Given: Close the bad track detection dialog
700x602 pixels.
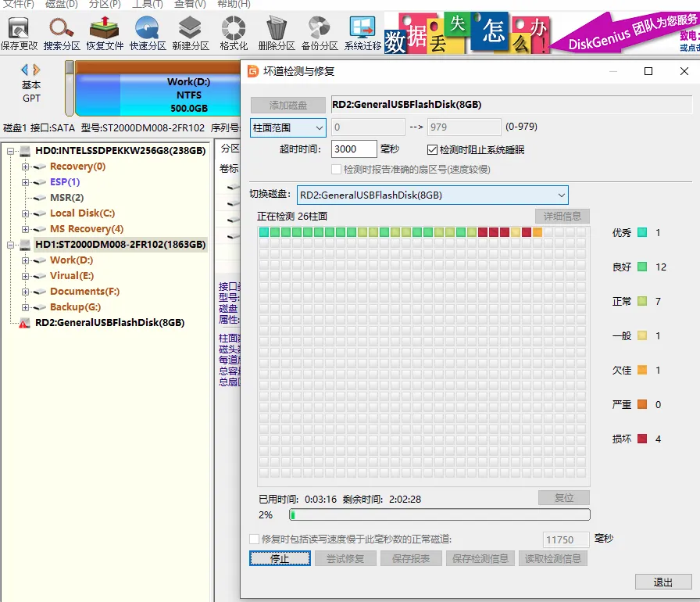Looking at the screenshot, I should point(684,71).
